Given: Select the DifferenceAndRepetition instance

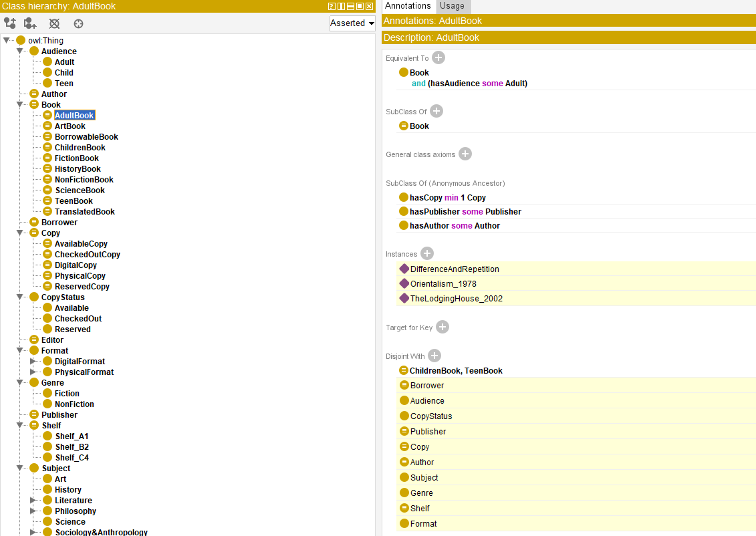Looking at the screenshot, I should pyautogui.click(x=455, y=269).
